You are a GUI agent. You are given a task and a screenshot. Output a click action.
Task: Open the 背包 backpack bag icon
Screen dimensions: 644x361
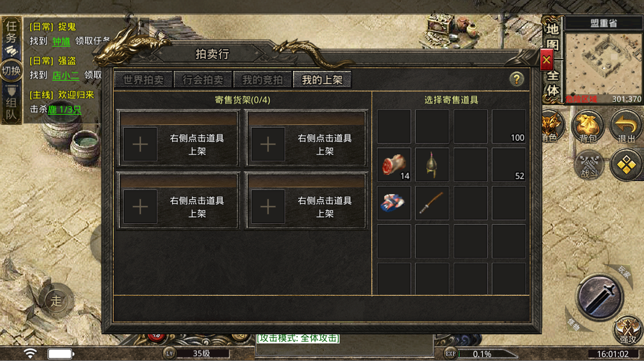[588, 126]
